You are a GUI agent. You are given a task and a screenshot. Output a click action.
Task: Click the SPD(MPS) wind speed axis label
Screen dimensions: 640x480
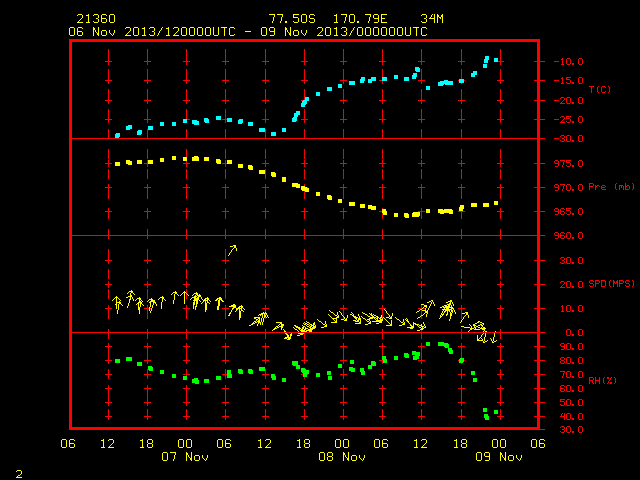(x=611, y=284)
